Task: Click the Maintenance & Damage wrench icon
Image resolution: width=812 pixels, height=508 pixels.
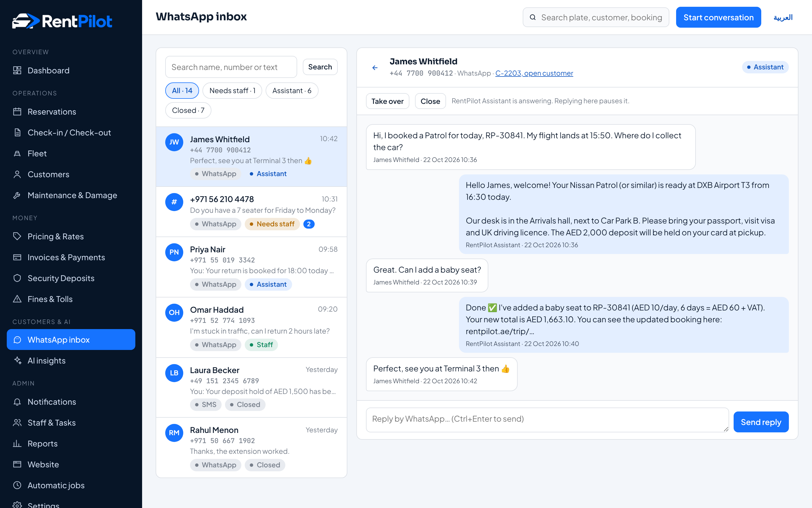Action: coord(17,195)
